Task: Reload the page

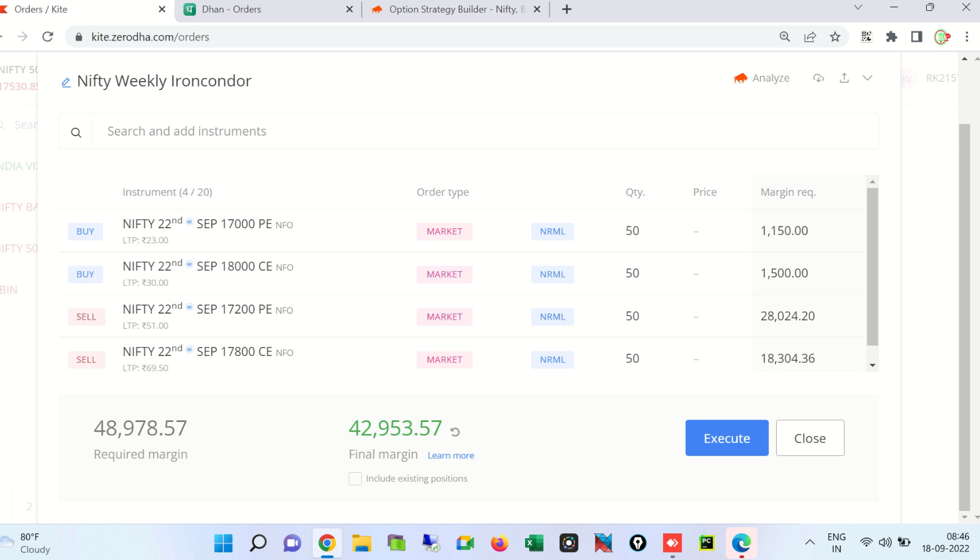Action: click(x=48, y=37)
